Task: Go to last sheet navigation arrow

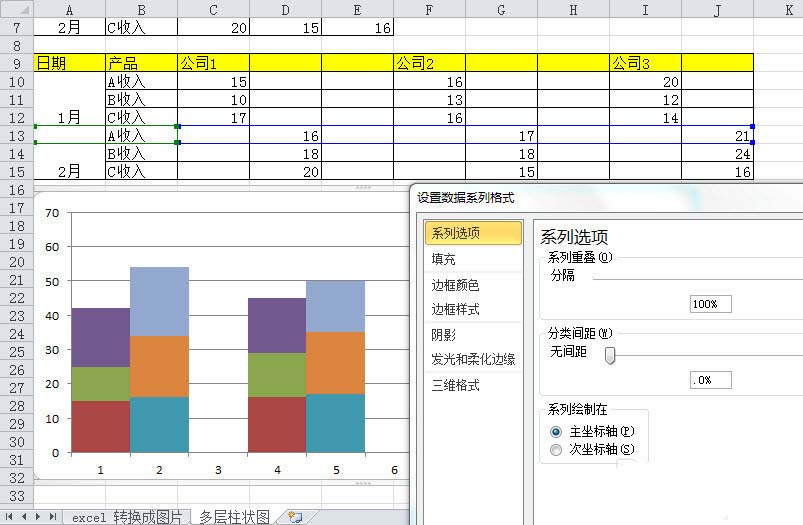Action: pos(52,517)
